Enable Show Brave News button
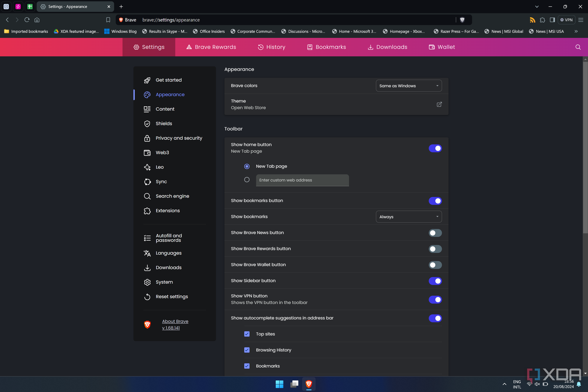Viewport: 588px width, 392px height. click(435, 233)
